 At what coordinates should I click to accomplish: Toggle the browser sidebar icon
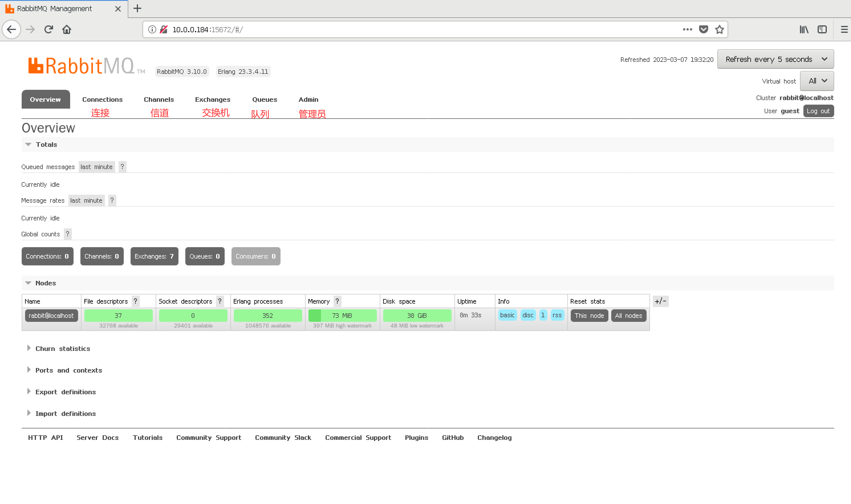(x=822, y=30)
